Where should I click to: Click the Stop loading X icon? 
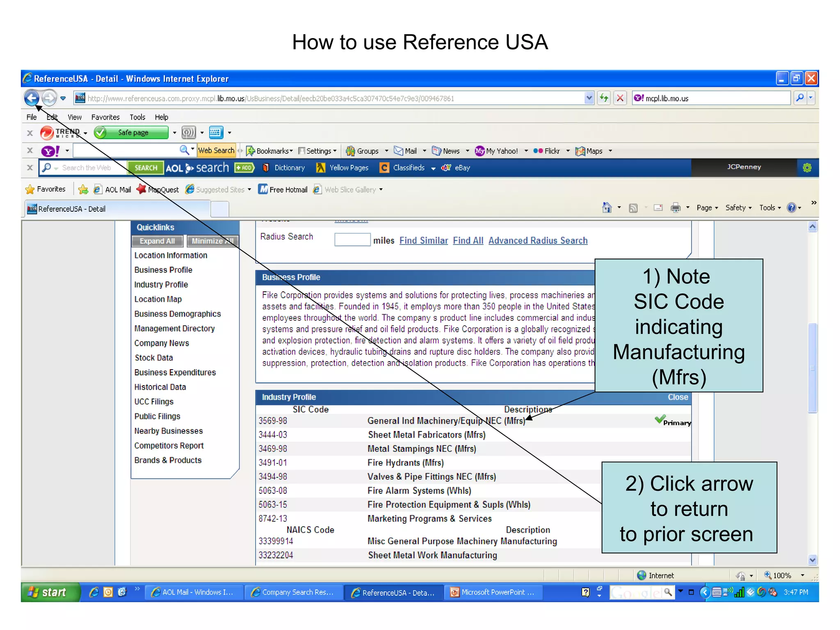(620, 98)
